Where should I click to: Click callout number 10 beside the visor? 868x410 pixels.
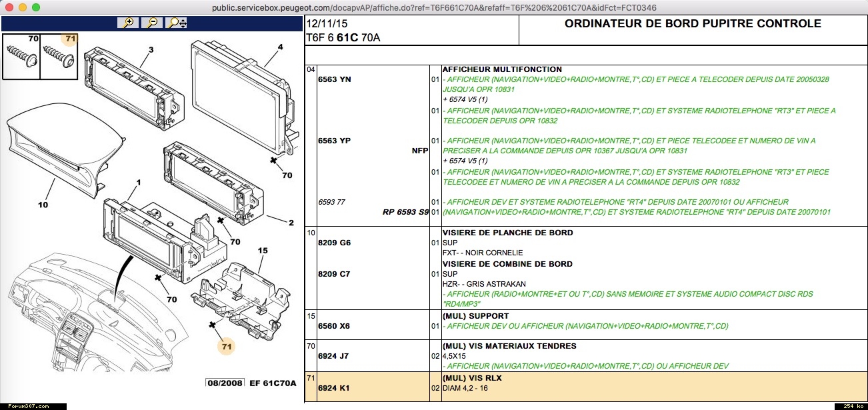(43, 205)
